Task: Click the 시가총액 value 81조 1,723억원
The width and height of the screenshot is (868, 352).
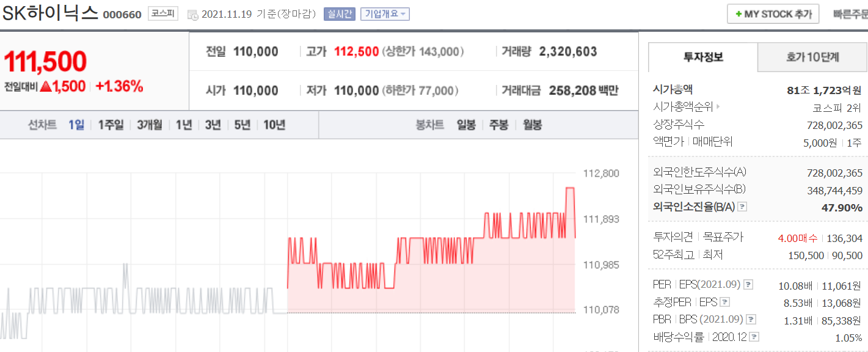Action: (825, 90)
